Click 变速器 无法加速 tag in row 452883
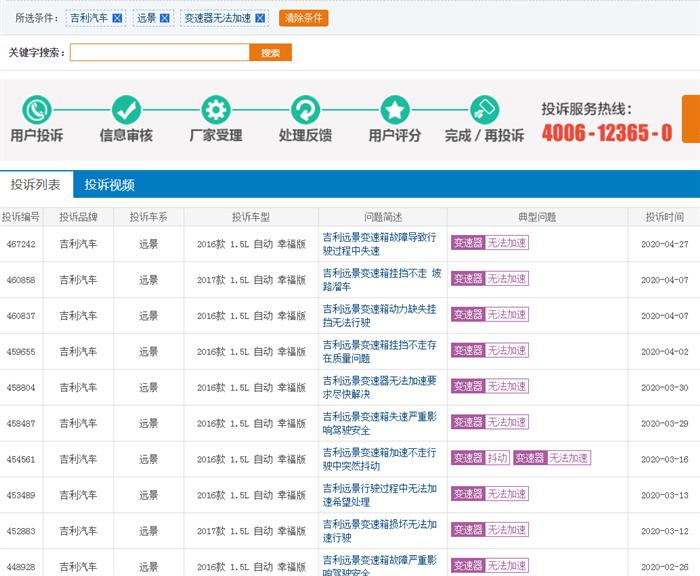 [x=490, y=530]
